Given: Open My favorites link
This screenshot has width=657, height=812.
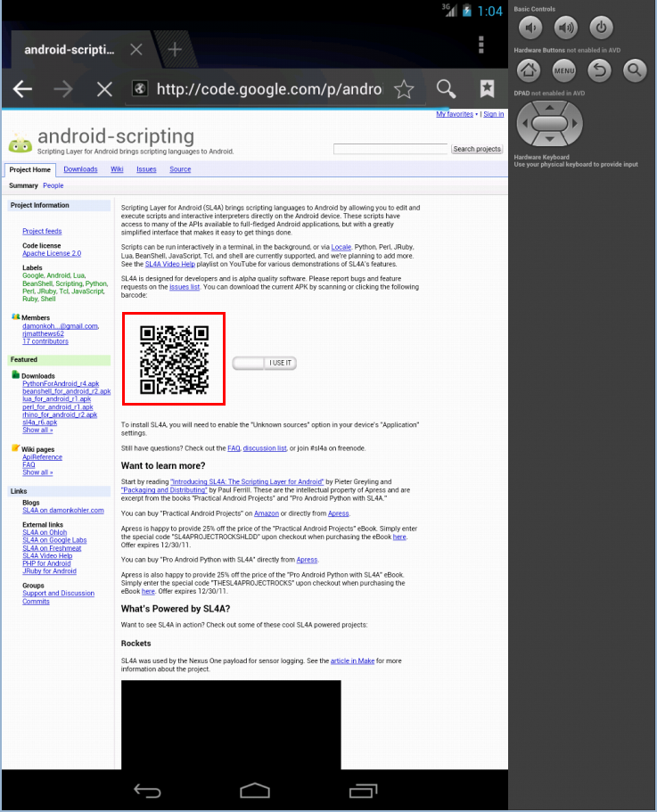Looking at the screenshot, I should click(455, 114).
